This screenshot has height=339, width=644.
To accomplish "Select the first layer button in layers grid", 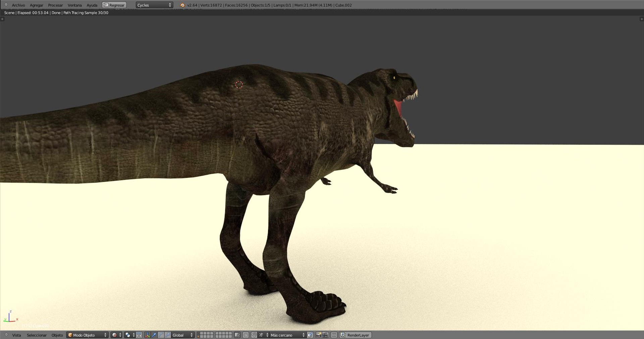I will (x=198, y=334).
